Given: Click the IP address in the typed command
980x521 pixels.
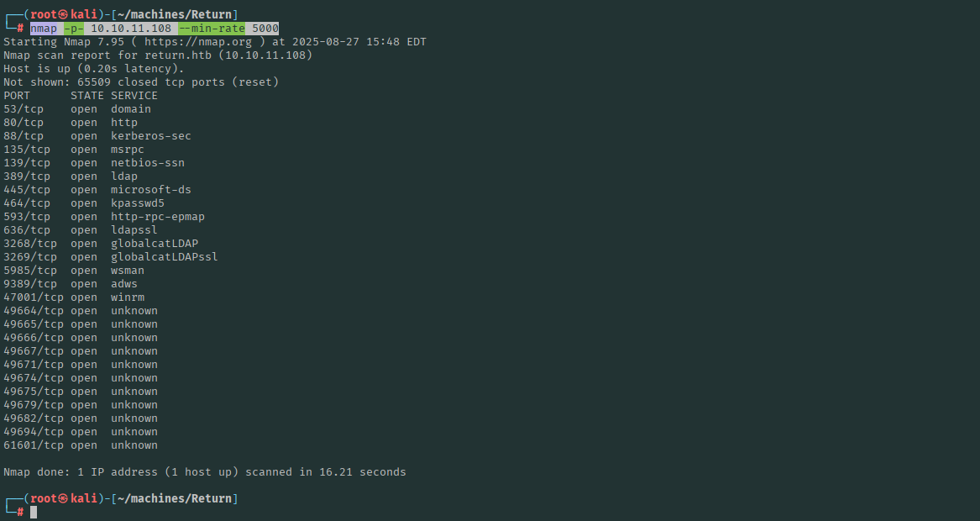Looking at the screenshot, I should coord(131,29).
